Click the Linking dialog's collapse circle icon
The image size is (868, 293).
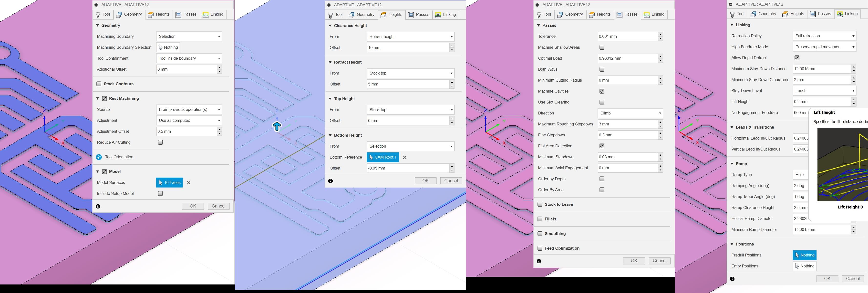click(731, 4)
